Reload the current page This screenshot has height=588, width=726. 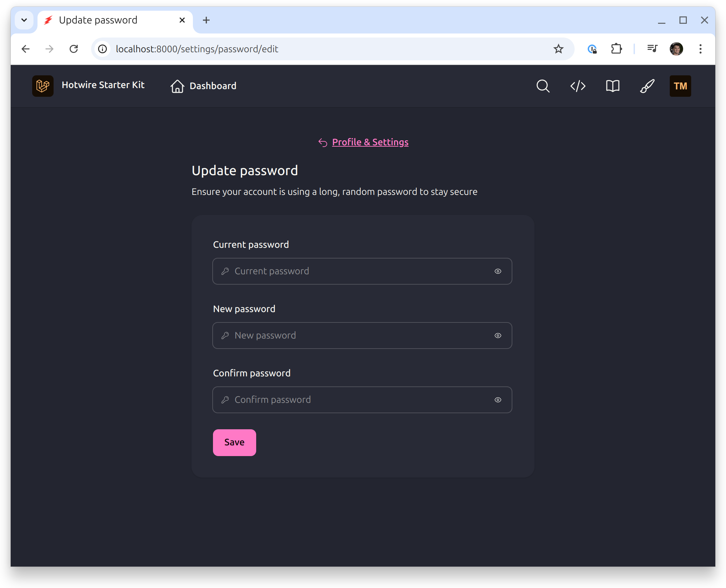[74, 49]
